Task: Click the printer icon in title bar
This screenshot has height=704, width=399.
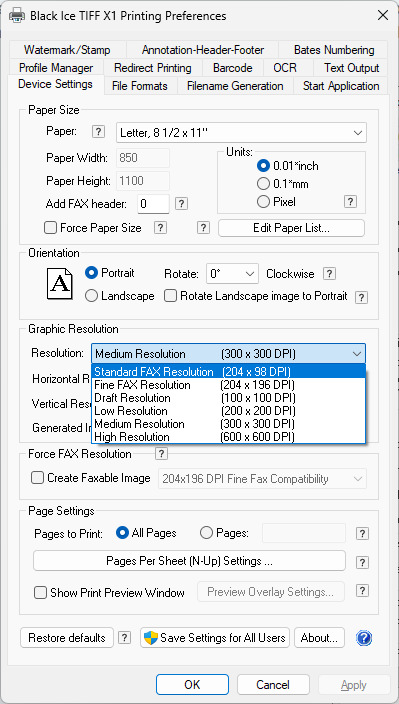Action: coord(17,16)
